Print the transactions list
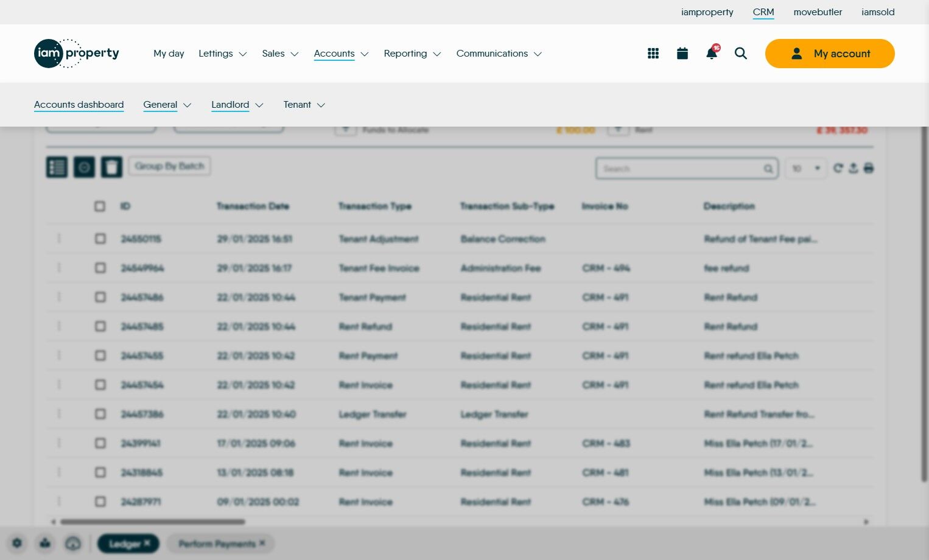 pyautogui.click(x=869, y=168)
